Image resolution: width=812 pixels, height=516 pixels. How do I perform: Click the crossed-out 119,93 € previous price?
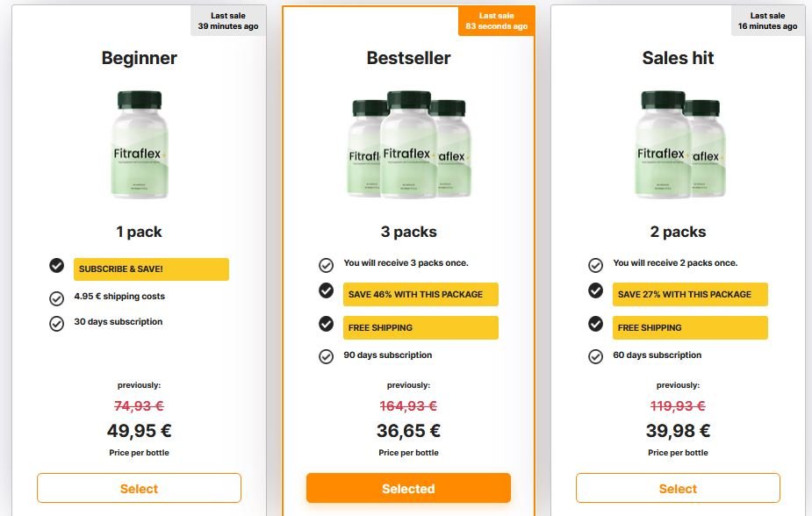click(x=678, y=405)
